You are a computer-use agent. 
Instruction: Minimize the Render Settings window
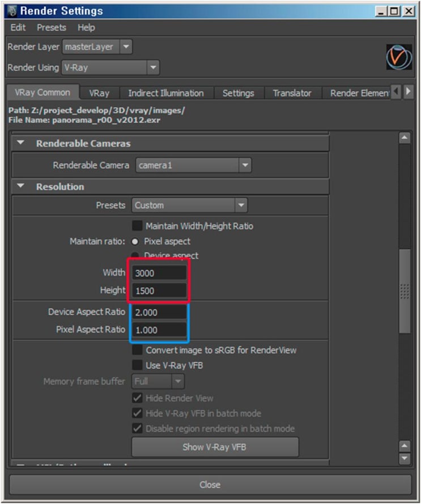point(381,11)
